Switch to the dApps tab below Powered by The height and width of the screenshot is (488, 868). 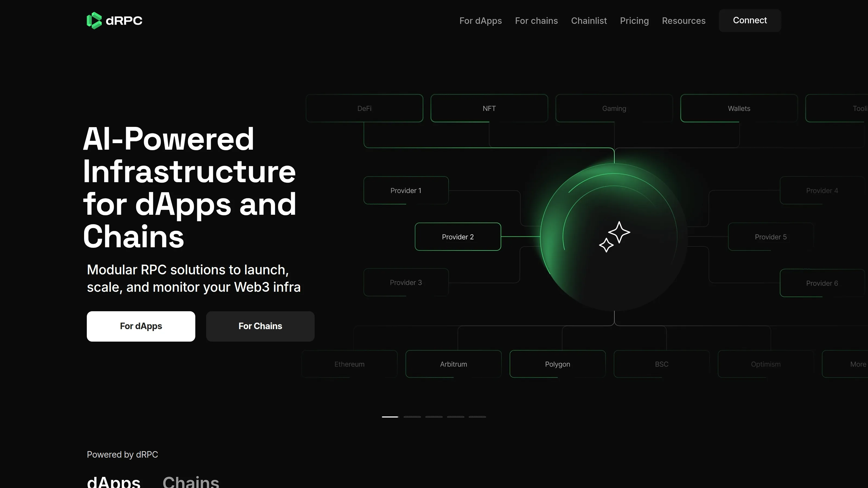(x=114, y=482)
